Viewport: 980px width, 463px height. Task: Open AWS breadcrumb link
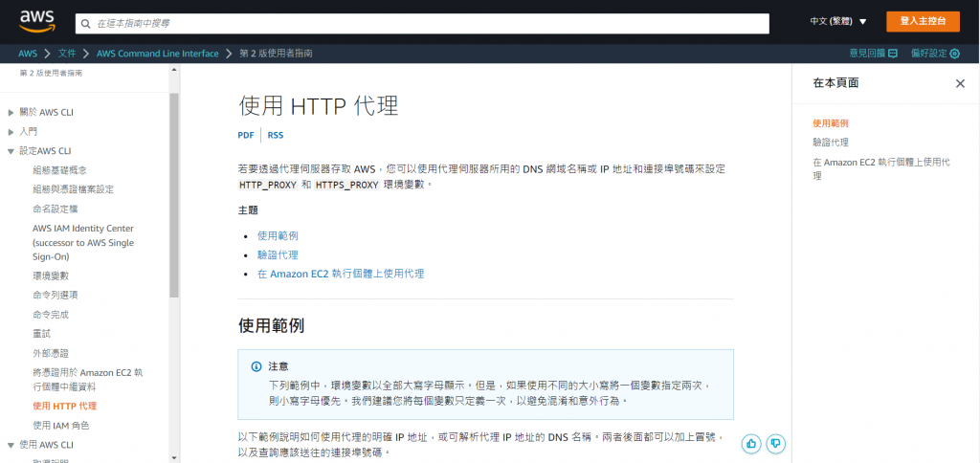[x=28, y=54]
